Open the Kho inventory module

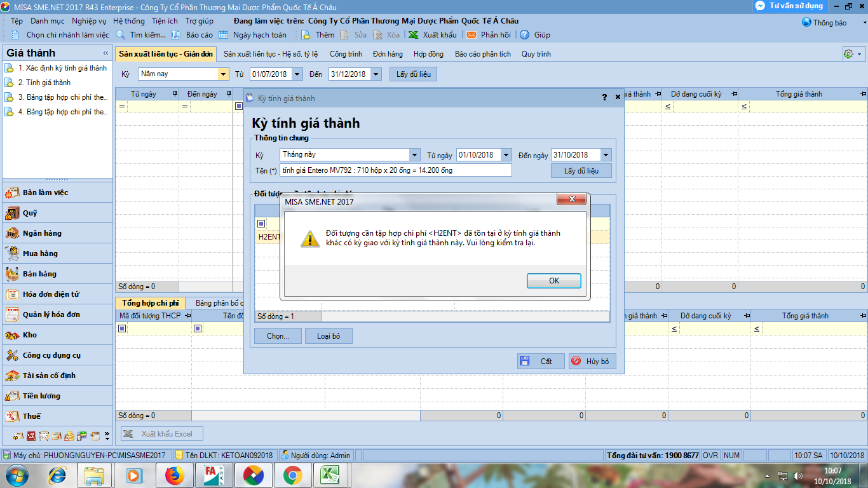pyautogui.click(x=57, y=335)
